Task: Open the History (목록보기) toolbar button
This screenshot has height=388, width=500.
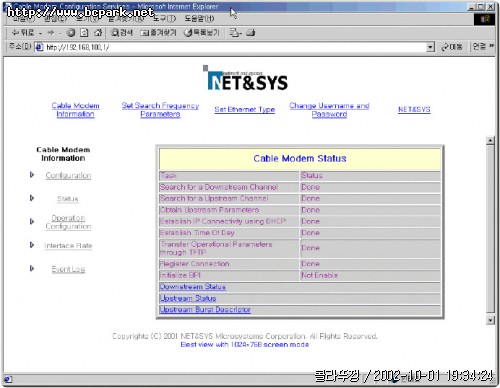Action: click(202, 33)
